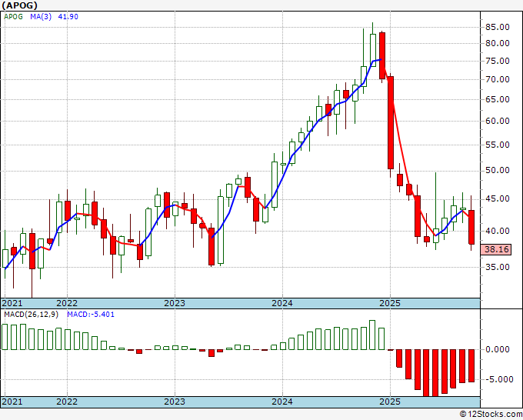The width and height of the screenshot is (523, 420).
Task: Click 2023 on the MACD timeline
Action: point(175,402)
